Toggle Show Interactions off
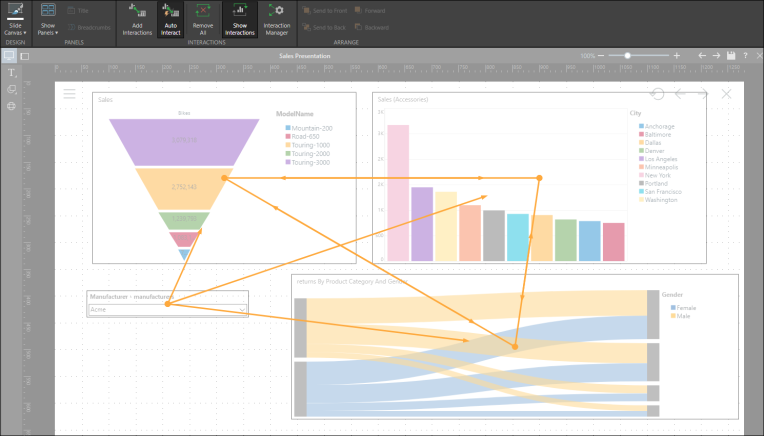Viewport: 764px width, 436px height. (238, 19)
